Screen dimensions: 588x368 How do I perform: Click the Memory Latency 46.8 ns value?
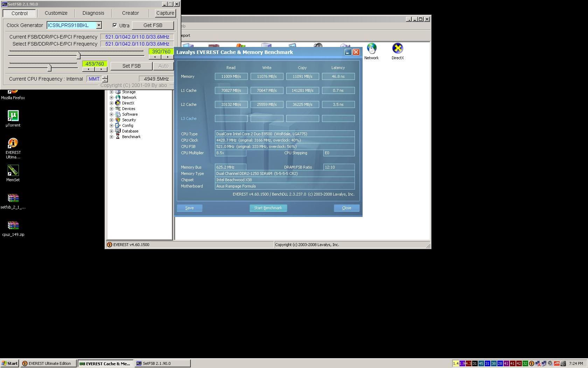pyautogui.click(x=338, y=76)
